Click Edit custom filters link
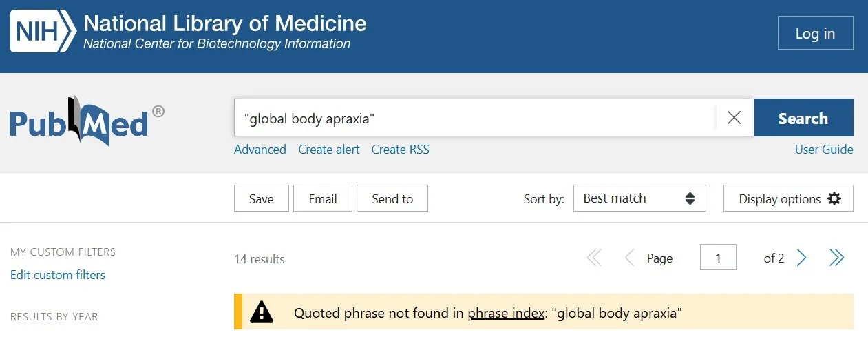This screenshot has width=868, height=337. [x=58, y=275]
